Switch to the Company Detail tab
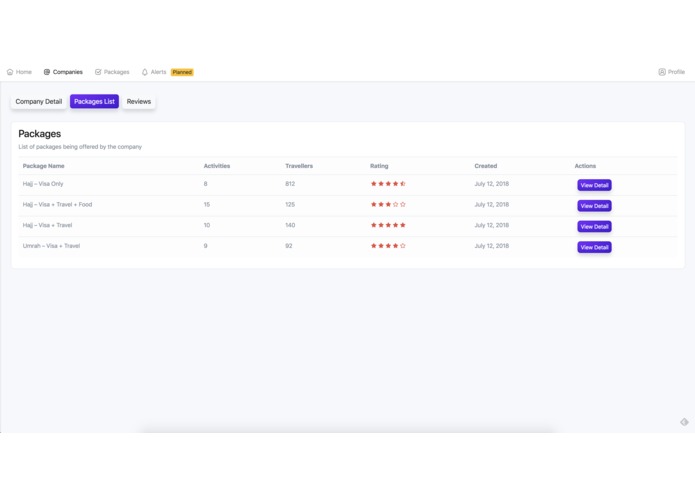 click(39, 101)
